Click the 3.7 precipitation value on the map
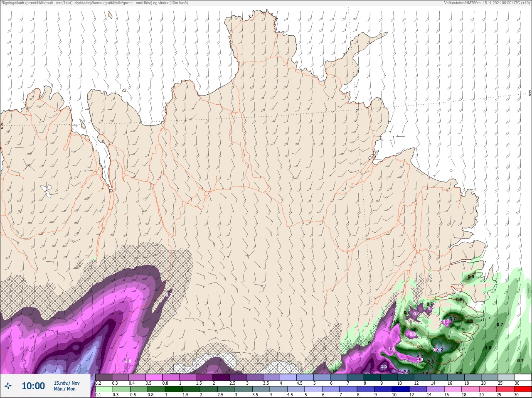Viewport: 532px width, 398px height. [x=453, y=318]
